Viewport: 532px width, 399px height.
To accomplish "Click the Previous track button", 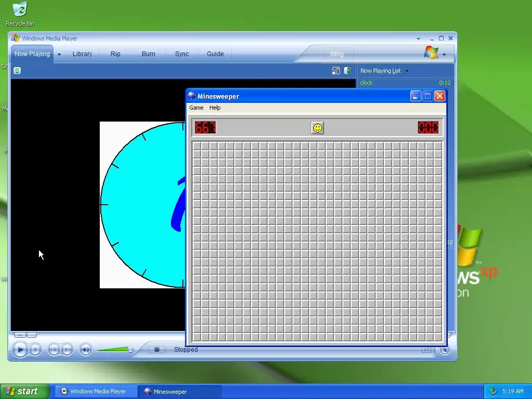I will click(x=54, y=350).
